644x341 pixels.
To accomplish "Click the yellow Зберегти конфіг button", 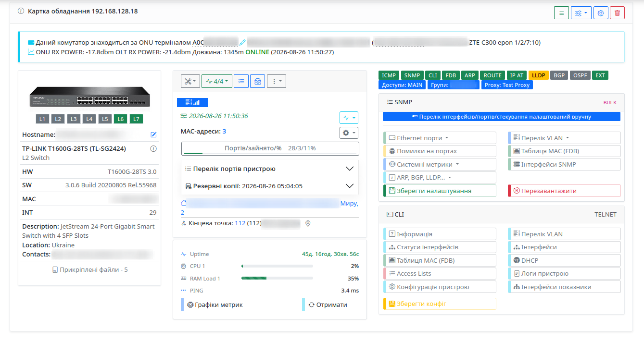I will (x=440, y=304).
